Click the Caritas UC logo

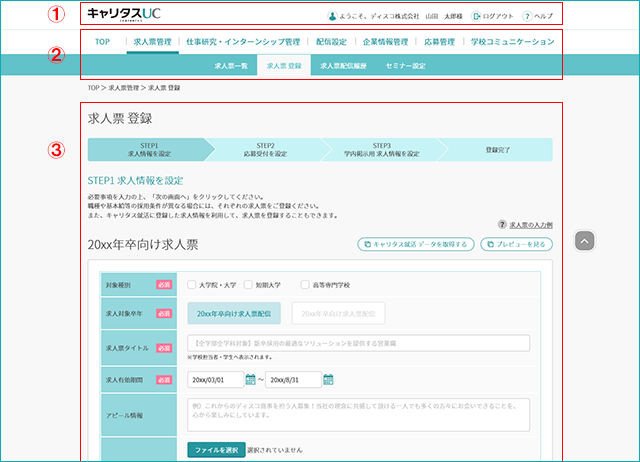click(124, 13)
